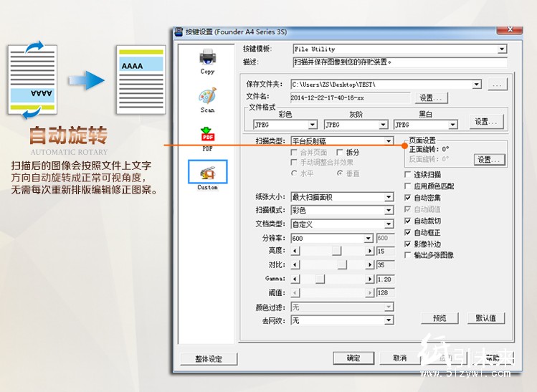Select the Copy printer icon

tap(207, 57)
